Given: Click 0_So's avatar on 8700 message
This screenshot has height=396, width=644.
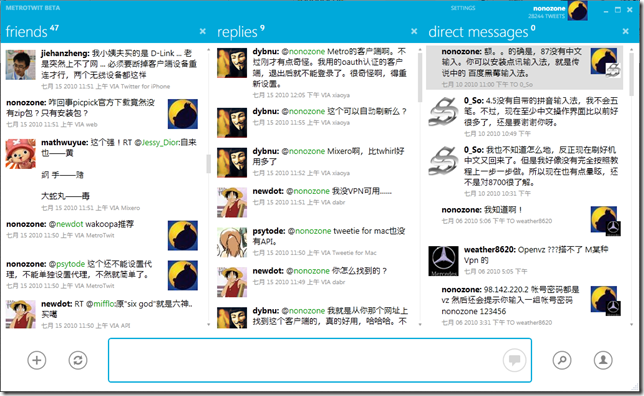Looking at the screenshot, I should point(443,161).
